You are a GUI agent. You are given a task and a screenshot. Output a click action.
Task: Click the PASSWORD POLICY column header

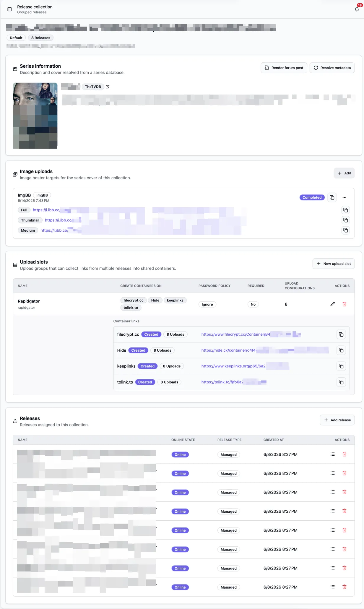point(214,286)
